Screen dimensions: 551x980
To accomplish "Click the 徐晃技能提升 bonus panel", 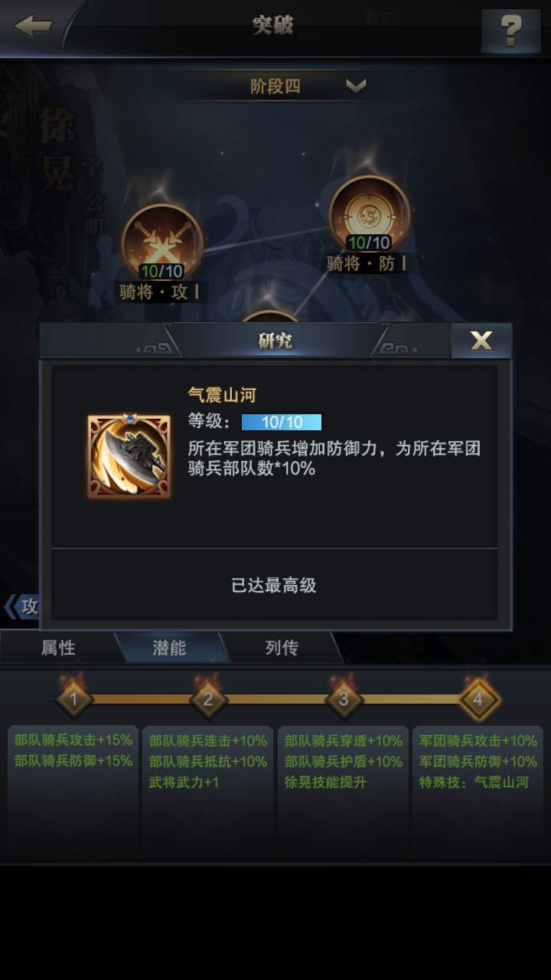I will point(343,793).
